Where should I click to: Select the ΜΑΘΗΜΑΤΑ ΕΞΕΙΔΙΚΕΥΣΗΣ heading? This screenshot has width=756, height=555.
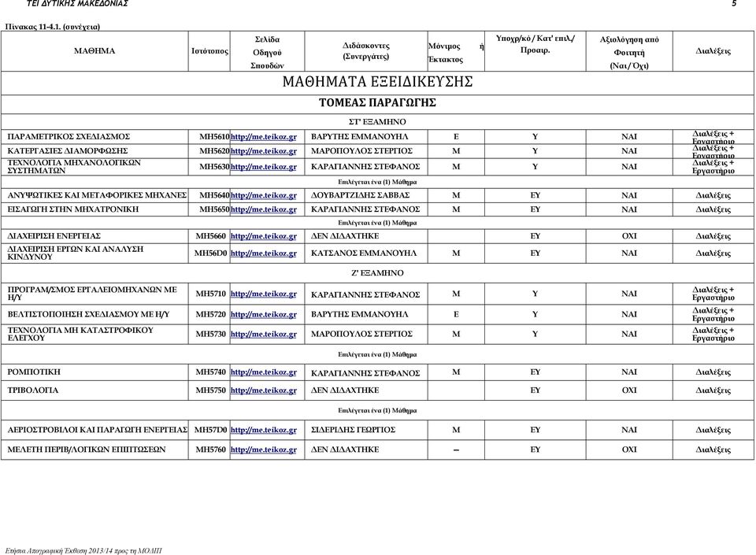click(377, 82)
